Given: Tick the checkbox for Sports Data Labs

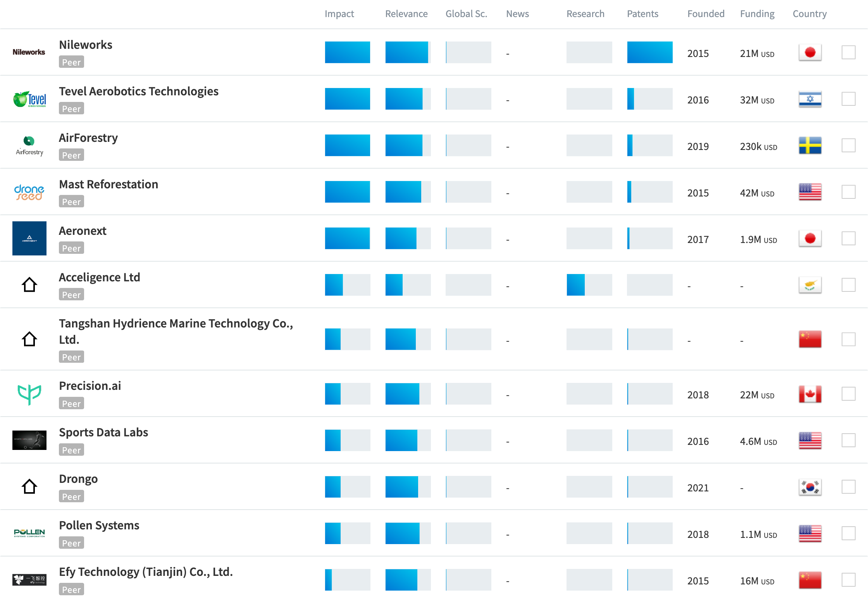Looking at the screenshot, I should point(848,440).
